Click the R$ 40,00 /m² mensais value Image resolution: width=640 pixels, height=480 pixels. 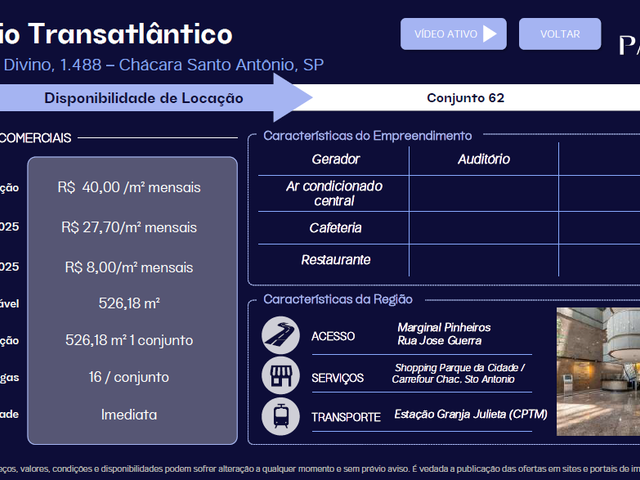click(x=129, y=187)
